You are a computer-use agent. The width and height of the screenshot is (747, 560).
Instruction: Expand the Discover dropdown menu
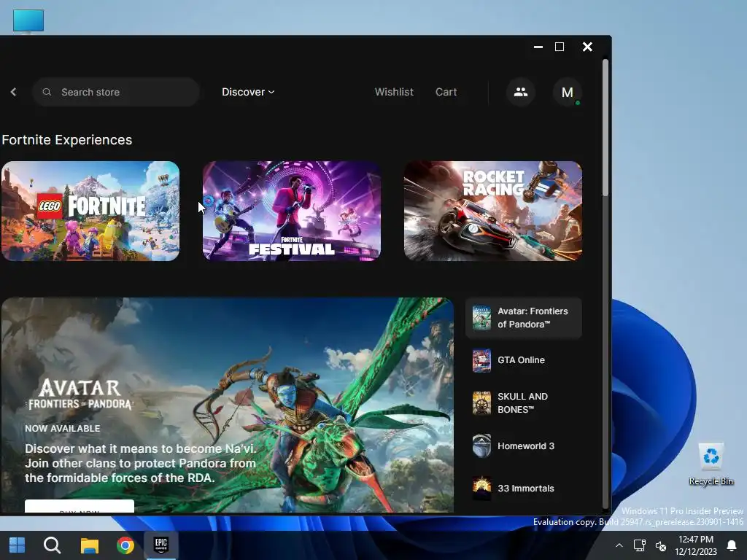pyautogui.click(x=248, y=92)
